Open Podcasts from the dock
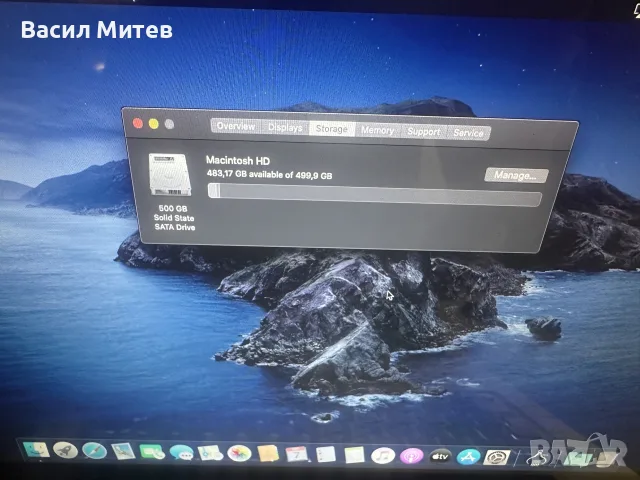This screenshot has width=640, height=480. [x=411, y=456]
